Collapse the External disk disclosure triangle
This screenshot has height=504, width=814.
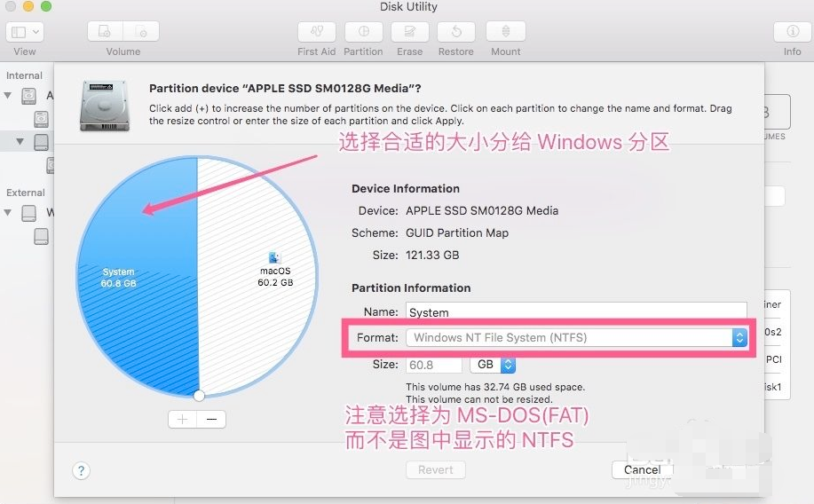(x=8, y=213)
